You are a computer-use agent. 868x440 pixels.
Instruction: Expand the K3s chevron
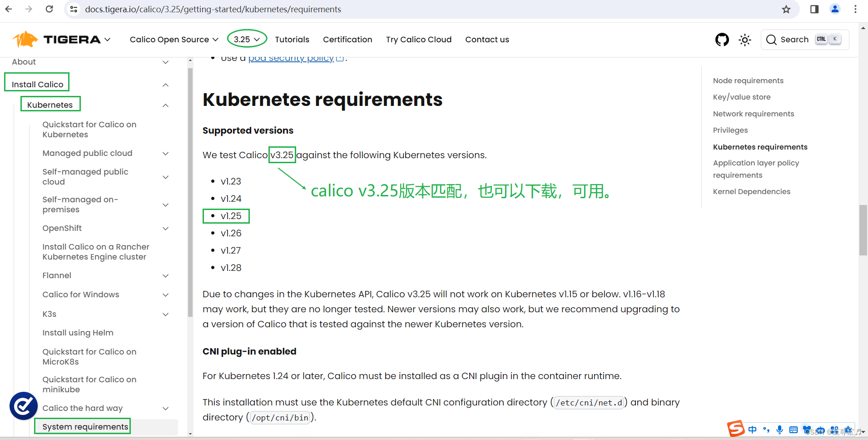[166, 315]
